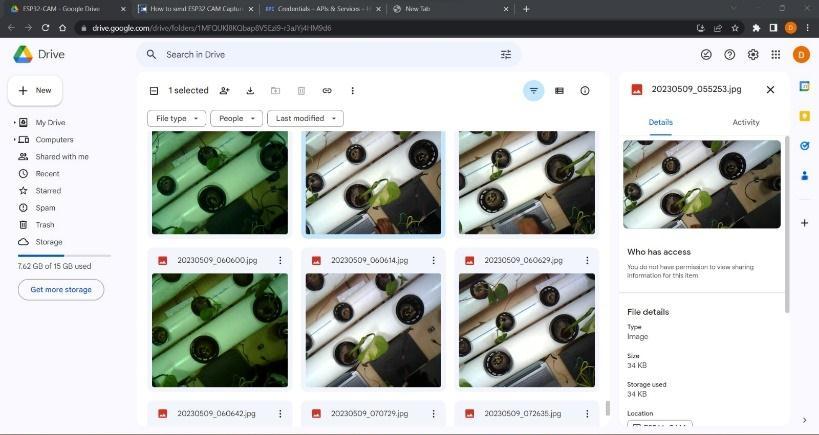This screenshot has height=435, width=819.
Task: Clear selection next to 1 selected
Action: point(154,91)
